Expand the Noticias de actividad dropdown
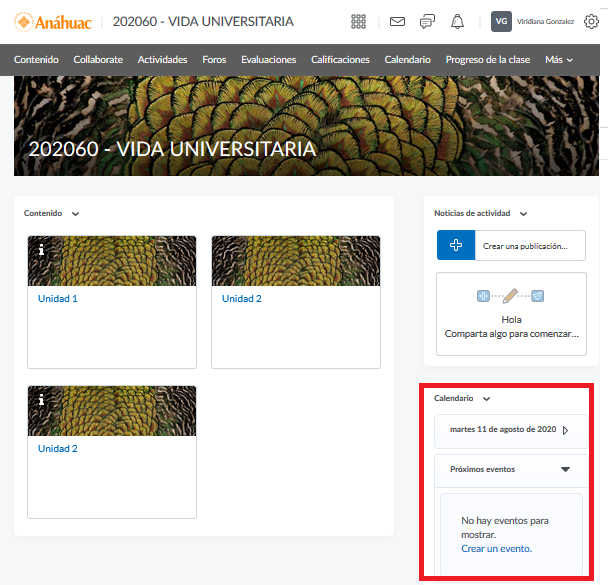This screenshot has height=585, width=608. (x=523, y=213)
